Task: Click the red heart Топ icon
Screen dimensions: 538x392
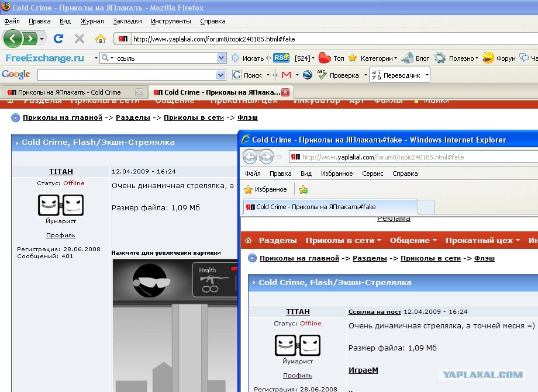Action: coord(324,58)
